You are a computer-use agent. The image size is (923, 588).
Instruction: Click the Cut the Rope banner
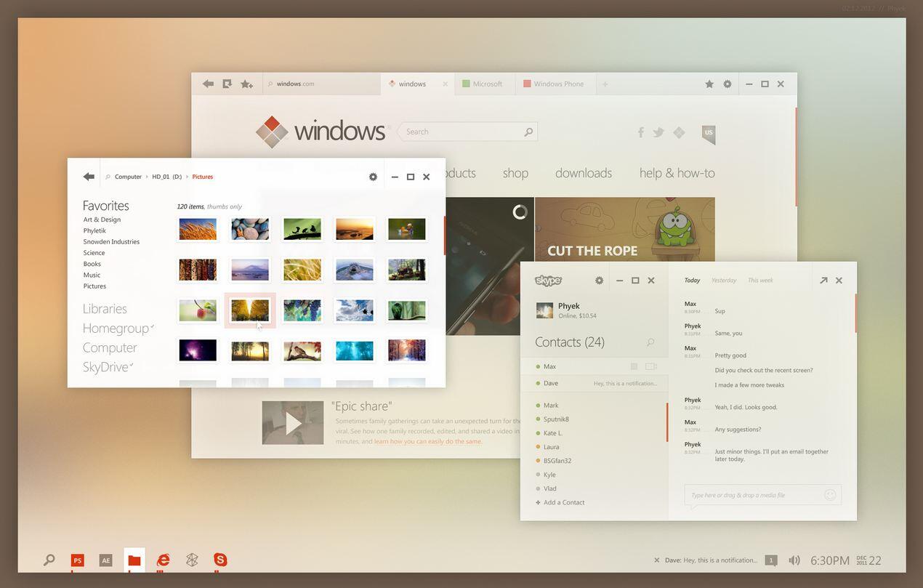[x=624, y=229]
